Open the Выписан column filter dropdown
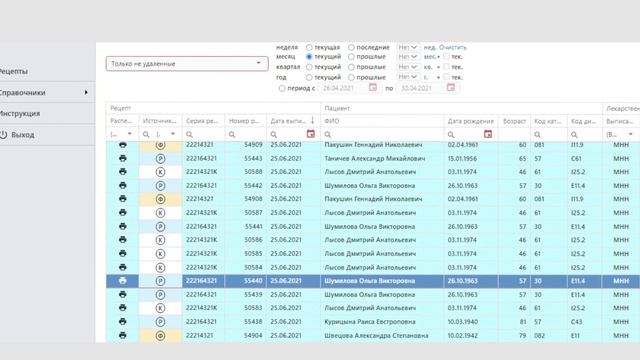 631,134
